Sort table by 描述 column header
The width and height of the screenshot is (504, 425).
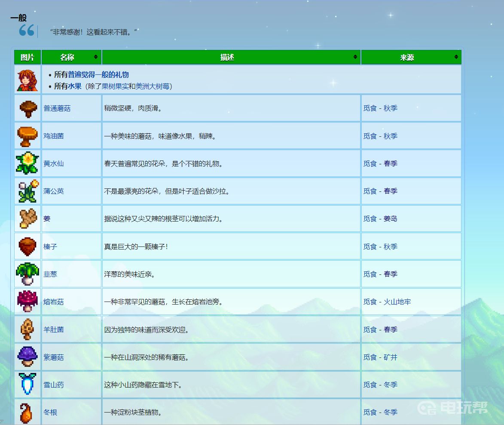(231, 57)
